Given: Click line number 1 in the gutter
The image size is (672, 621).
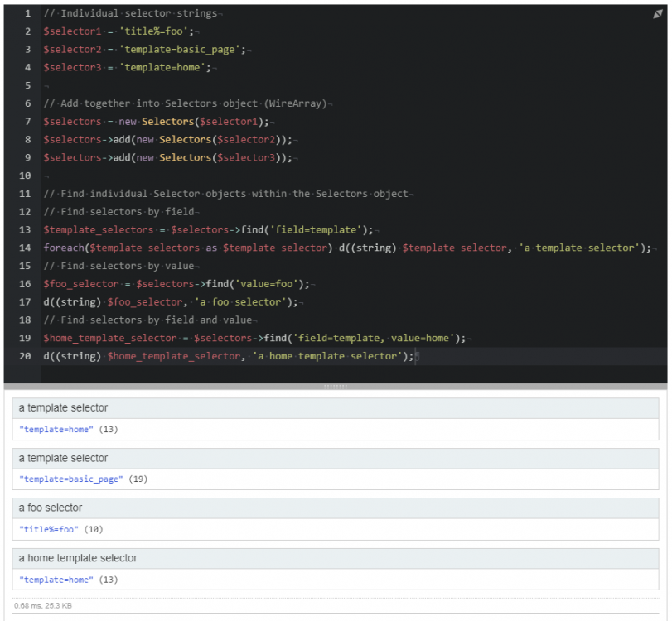Looking at the screenshot, I should tap(28, 14).
